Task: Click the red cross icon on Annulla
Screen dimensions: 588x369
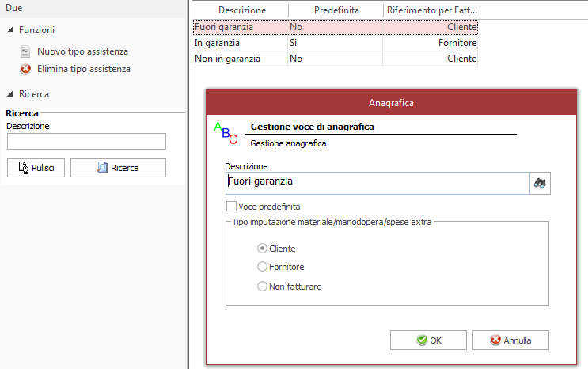Action: coord(495,340)
